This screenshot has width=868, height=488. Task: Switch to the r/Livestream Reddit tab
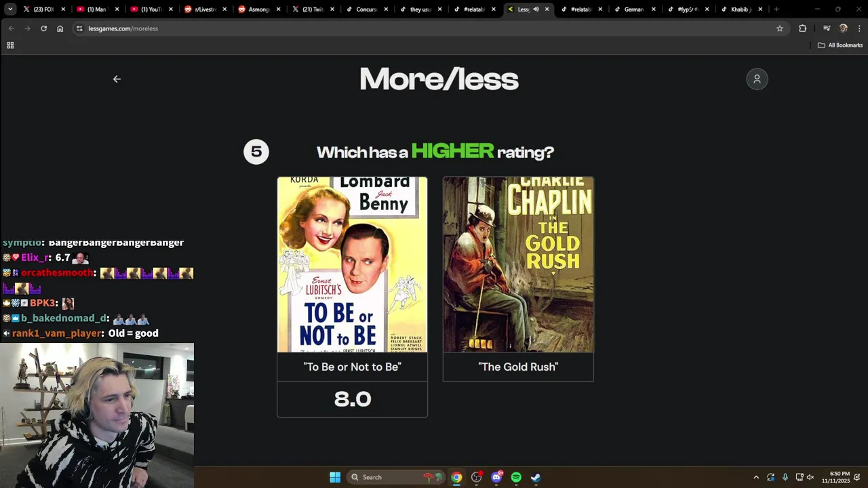click(205, 9)
